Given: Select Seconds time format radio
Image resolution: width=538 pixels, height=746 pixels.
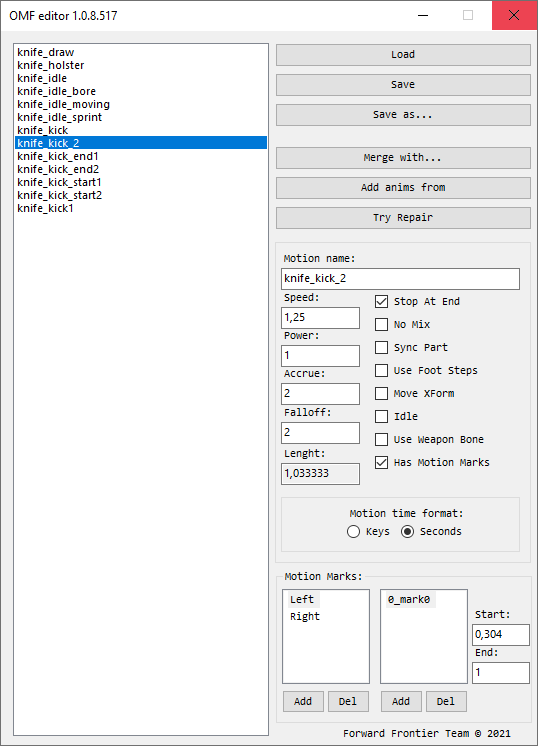Looking at the screenshot, I should coord(407,531).
